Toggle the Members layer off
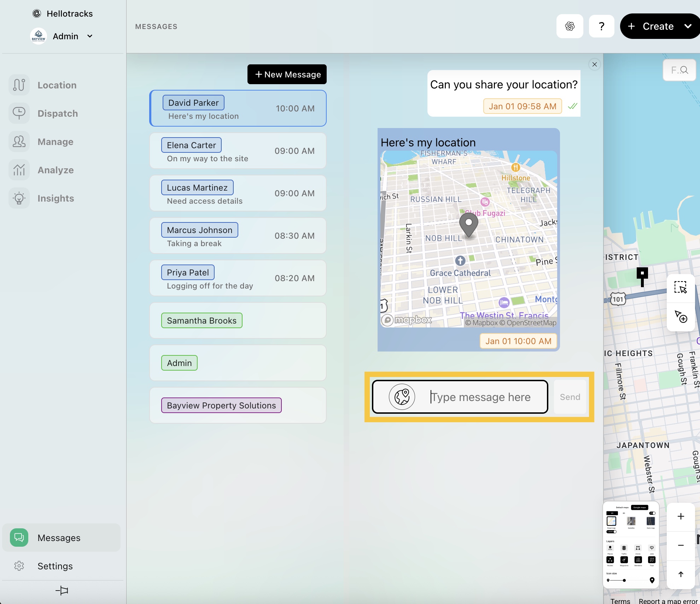 click(638, 560)
